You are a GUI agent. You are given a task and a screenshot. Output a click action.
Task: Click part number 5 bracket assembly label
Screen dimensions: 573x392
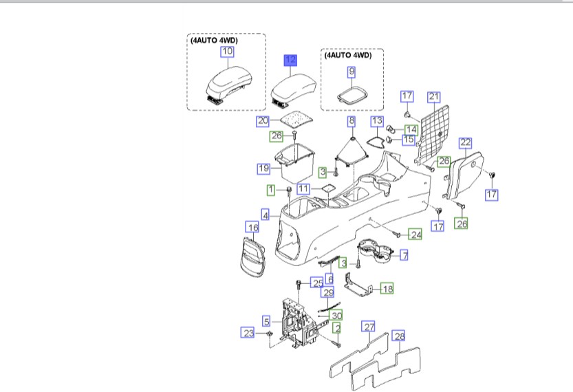click(x=266, y=320)
